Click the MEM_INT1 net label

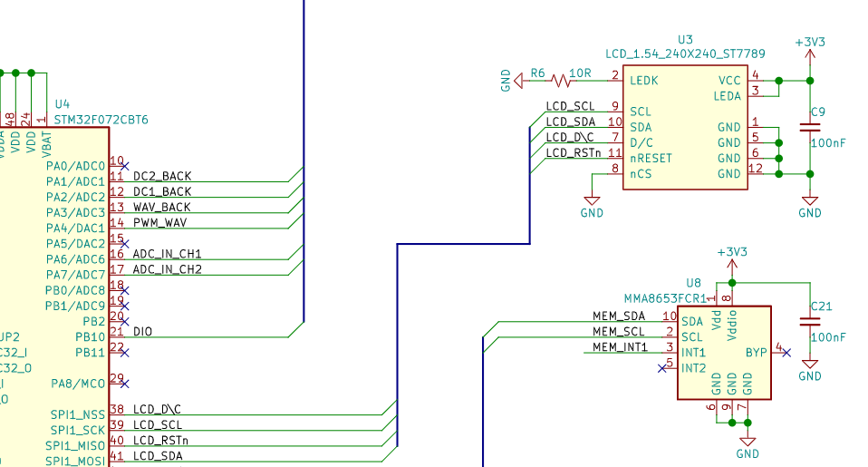620,347
